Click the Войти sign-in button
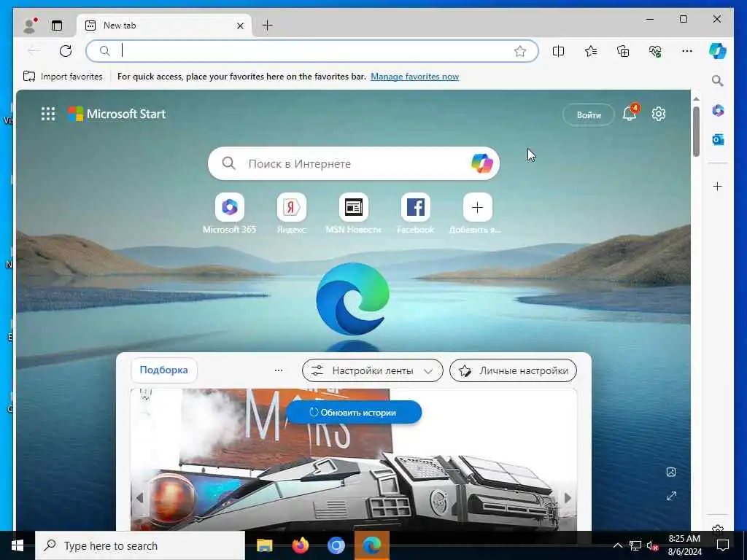Viewport: 747px width, 560px height. tap(589, 114)
